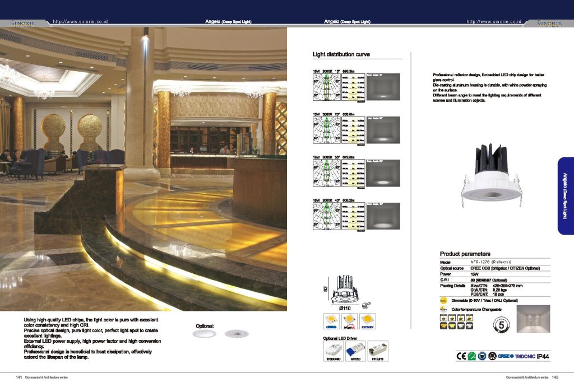Click the hotel lobby photo
The image size is (574, 392).
[143, 168]
